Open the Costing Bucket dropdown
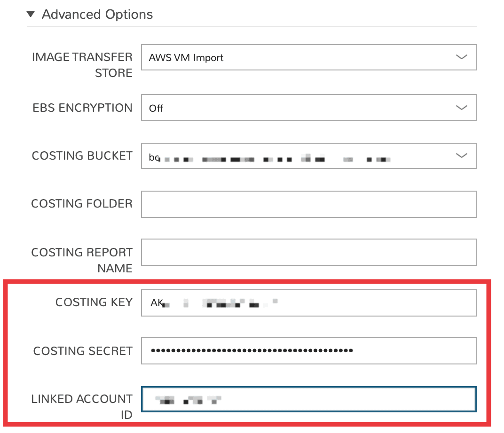Screen dimensions: 504x433 click(x=301, y=156)
